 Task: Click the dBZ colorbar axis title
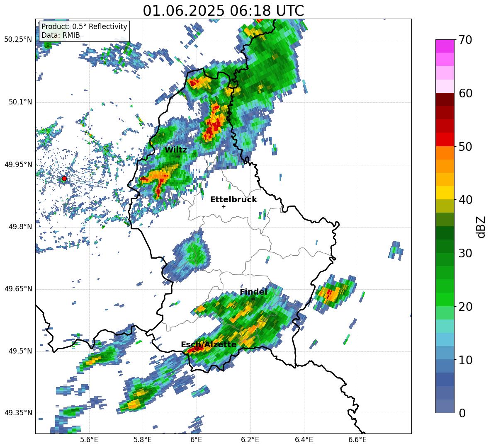coord(481,227)
